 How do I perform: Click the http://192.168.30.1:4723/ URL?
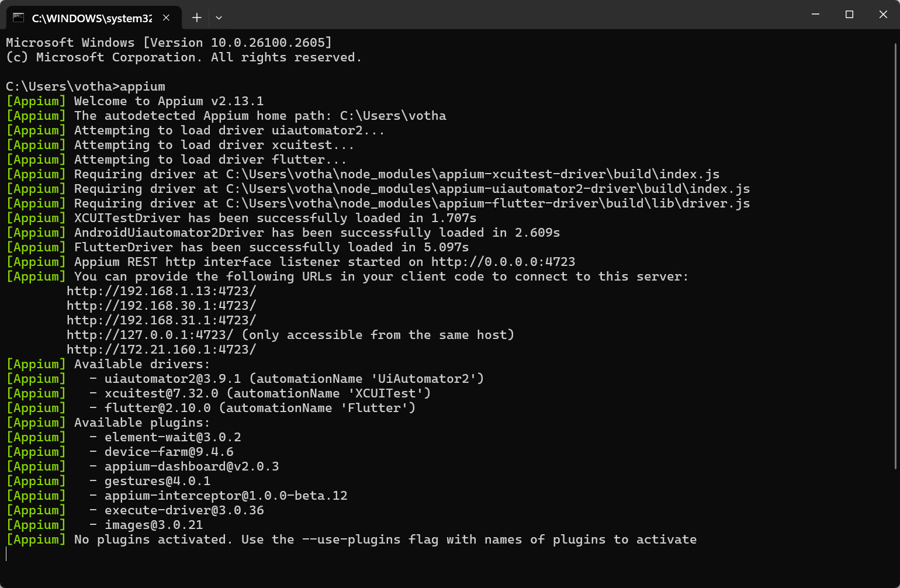[161, 306]
